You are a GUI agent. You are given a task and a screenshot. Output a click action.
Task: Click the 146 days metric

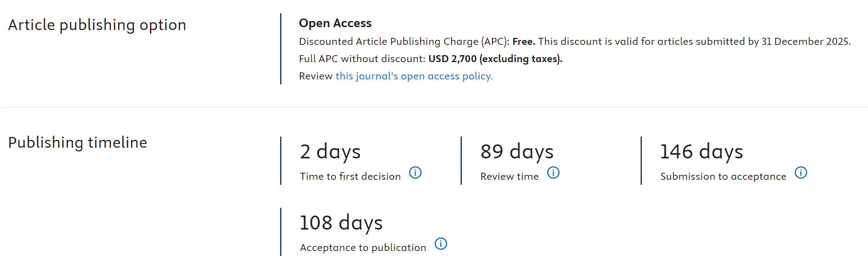tap(702, 152)
